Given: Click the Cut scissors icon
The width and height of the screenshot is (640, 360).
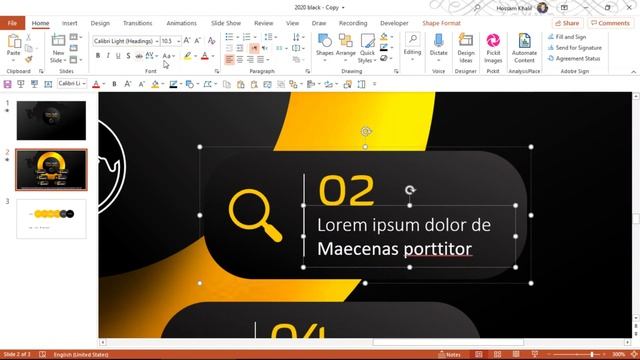Looking at the screenshot, I should [x=29, y=37].
